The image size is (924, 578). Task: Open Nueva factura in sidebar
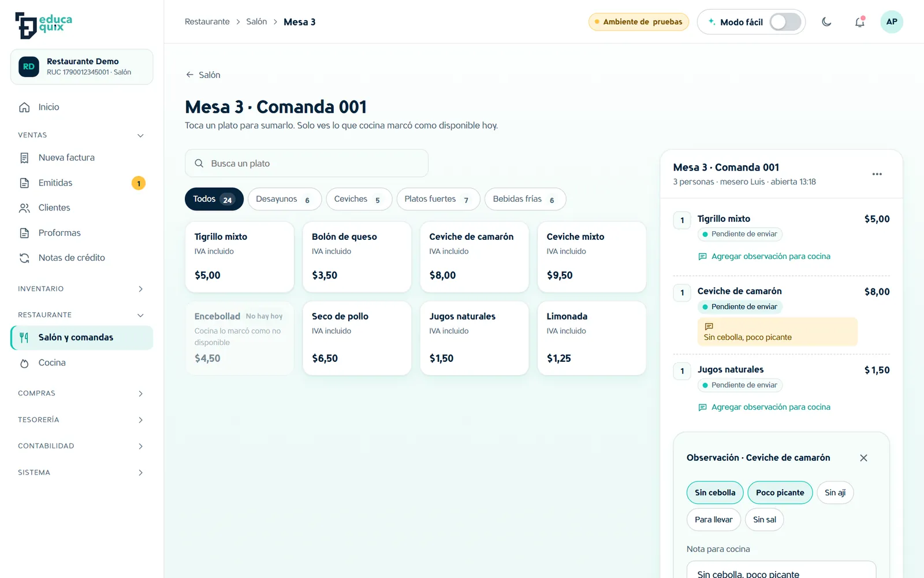point(81,158)
